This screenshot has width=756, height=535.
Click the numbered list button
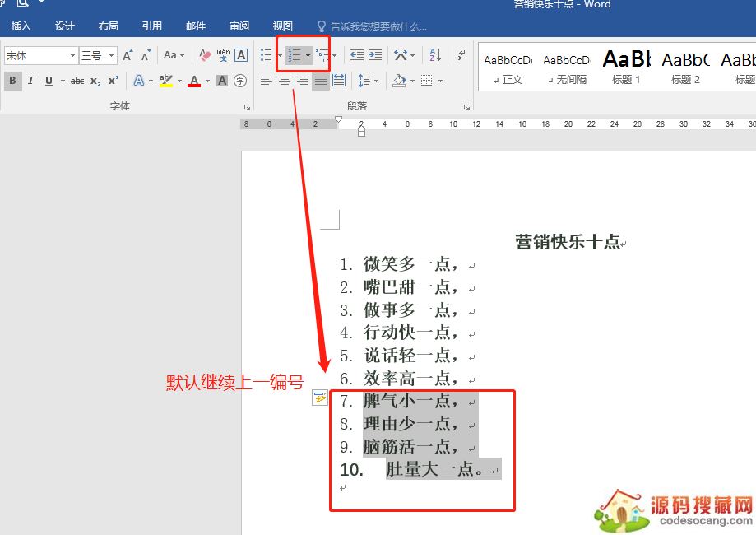click(x=295, y=55)
